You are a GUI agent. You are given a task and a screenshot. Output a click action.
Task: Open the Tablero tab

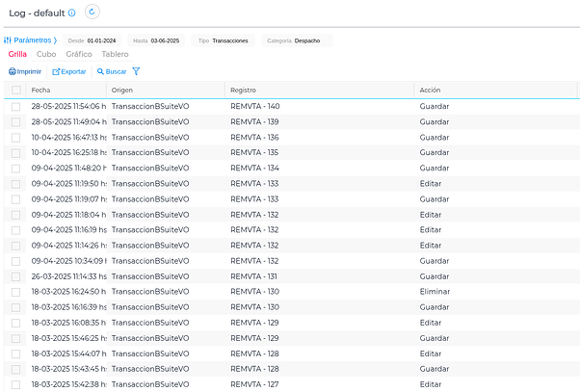(x=115, y=55)
